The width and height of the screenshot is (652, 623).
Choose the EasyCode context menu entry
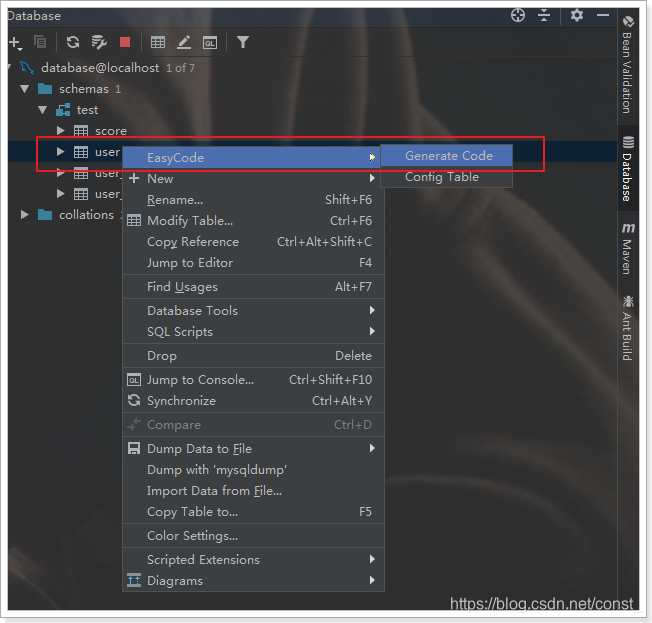(253, 158)
